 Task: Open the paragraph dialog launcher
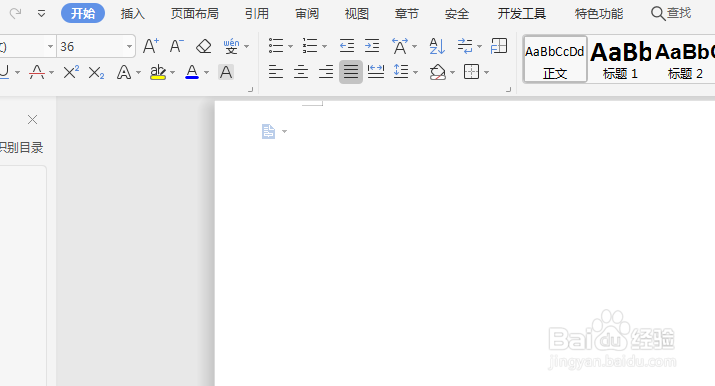point(508,90)
